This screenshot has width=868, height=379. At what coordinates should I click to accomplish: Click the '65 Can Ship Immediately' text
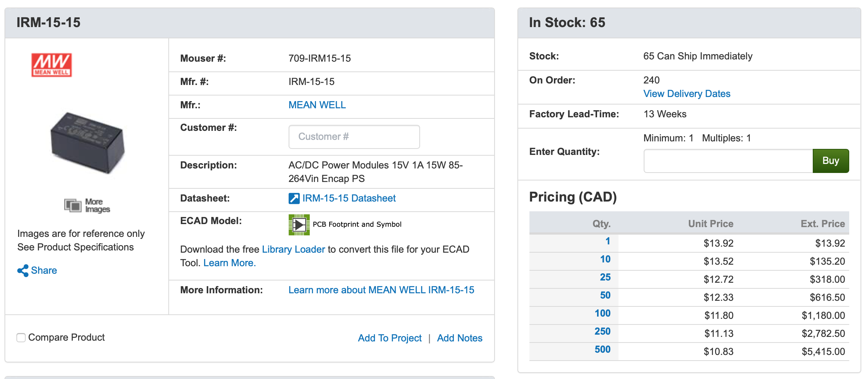pyautogui.click(x=698, y=56)
